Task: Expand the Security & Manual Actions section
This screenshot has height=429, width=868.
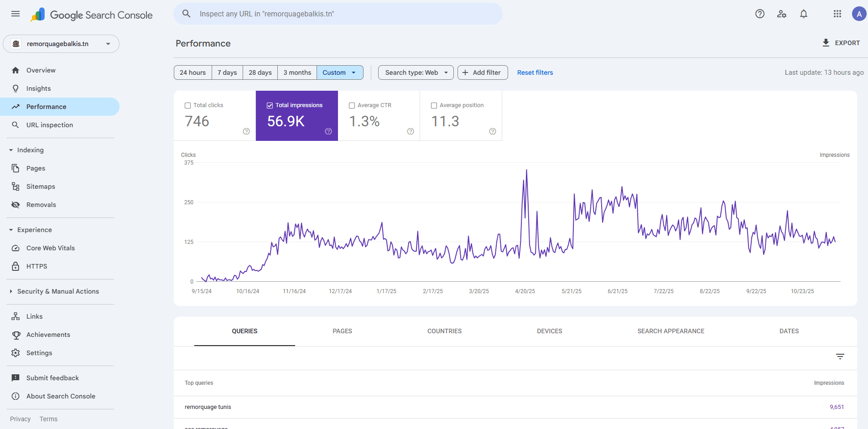Action: click(x=58, y=291)
